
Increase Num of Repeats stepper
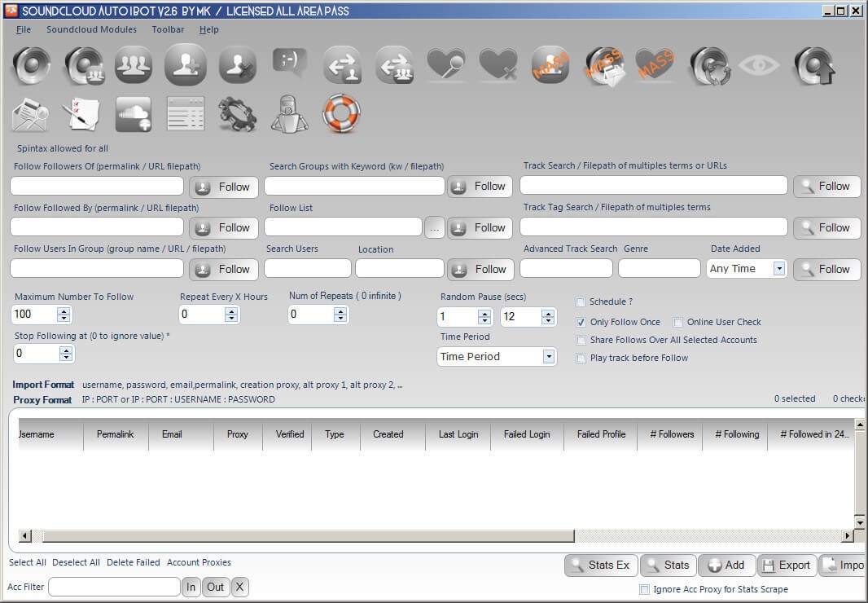340,311
